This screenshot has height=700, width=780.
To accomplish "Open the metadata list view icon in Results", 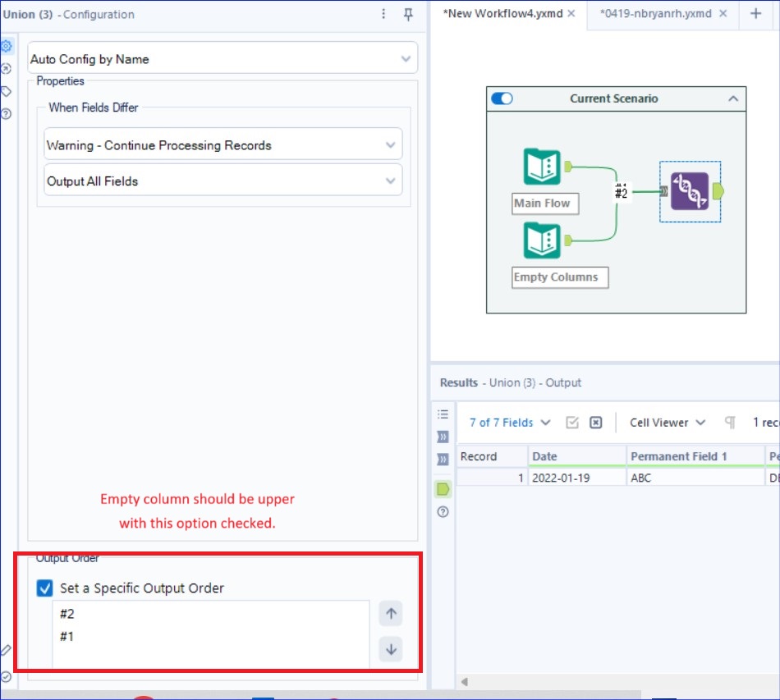I will [443, 414].
